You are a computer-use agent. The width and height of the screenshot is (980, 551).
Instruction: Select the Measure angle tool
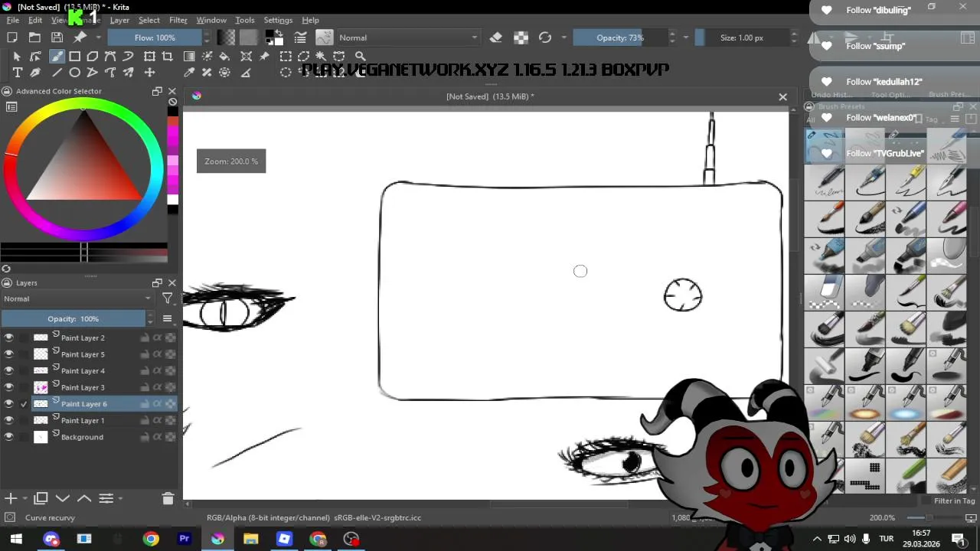coord(246,73)
